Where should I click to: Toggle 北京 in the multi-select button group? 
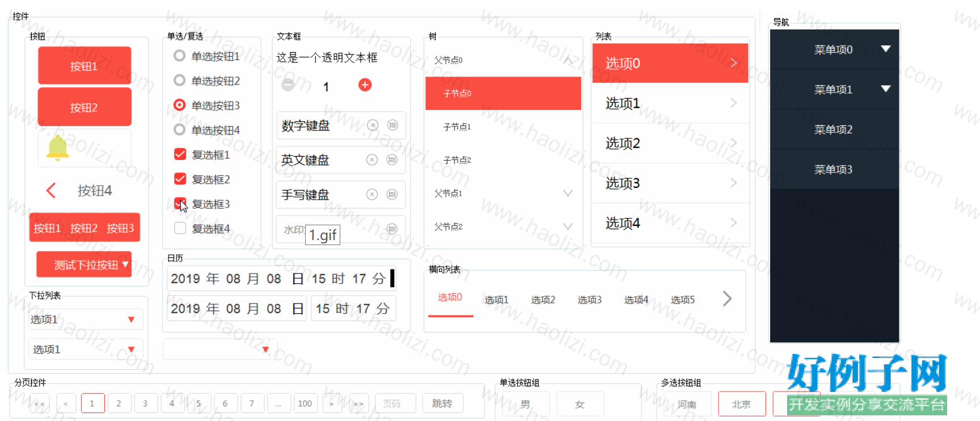[x=742, y=404]
